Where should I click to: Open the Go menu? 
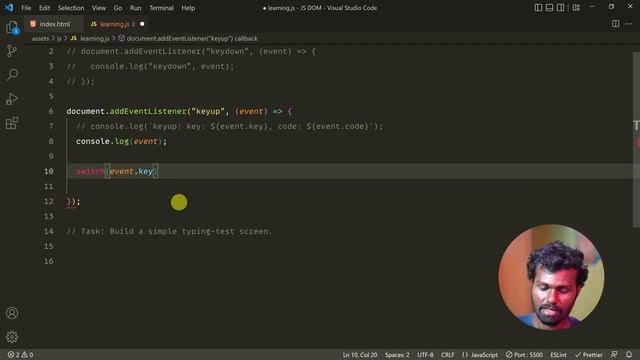[118, 8]
